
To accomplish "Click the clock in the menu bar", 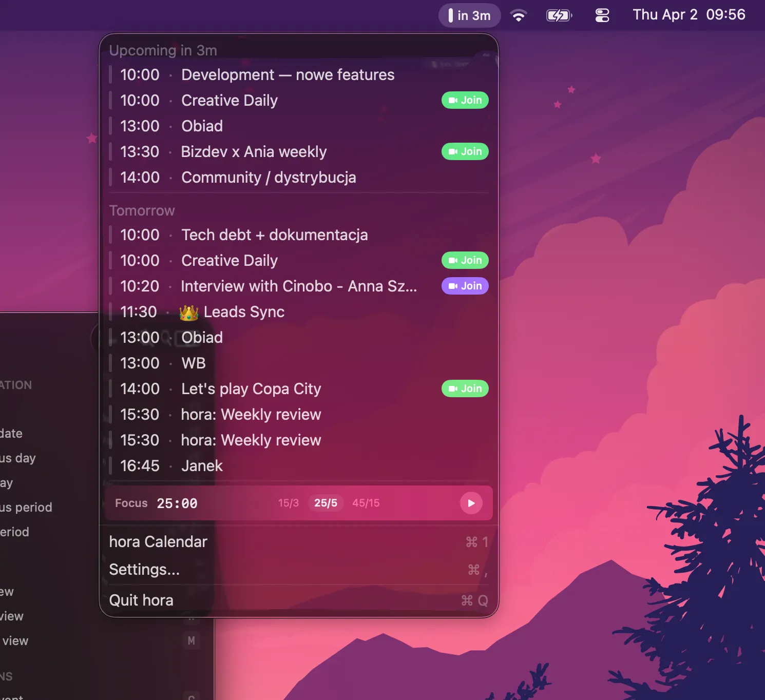I will (688, 14).
